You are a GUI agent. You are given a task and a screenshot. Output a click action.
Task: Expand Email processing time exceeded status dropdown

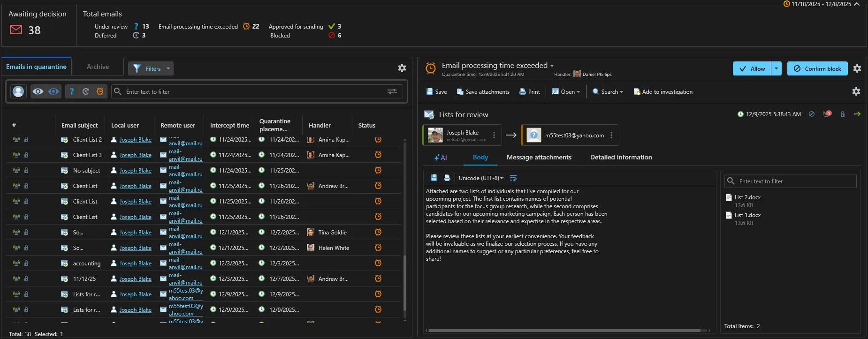coord(552,66)
